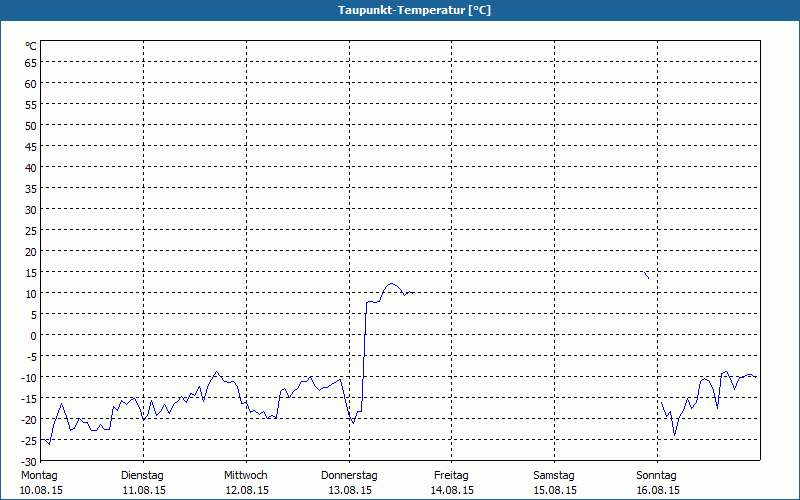Select the 45 y-axis value
This screenshot has height=500, width=800.
pyautogui.click(x=31, y=147)
